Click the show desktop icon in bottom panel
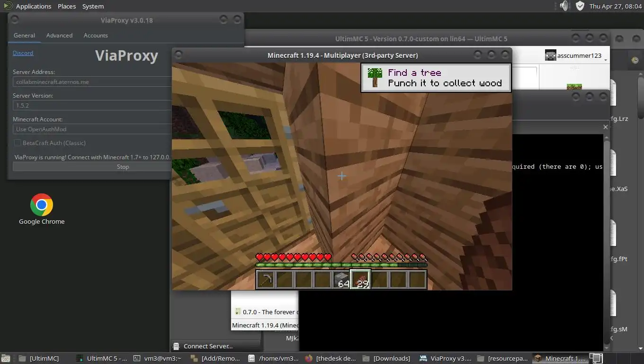This screenshot has width=644, height=364. click(7, 358)
